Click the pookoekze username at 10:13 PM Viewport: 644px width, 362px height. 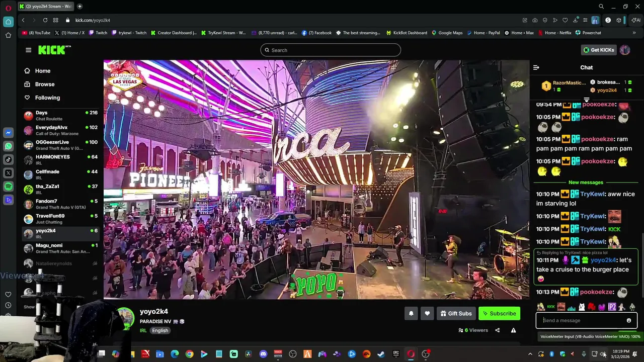597,292
